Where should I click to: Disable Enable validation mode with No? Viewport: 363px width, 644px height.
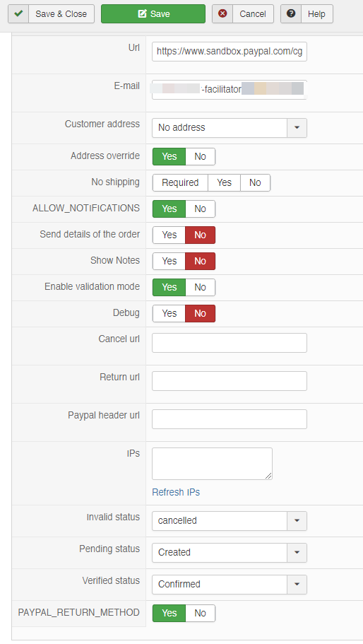[200, 287]
